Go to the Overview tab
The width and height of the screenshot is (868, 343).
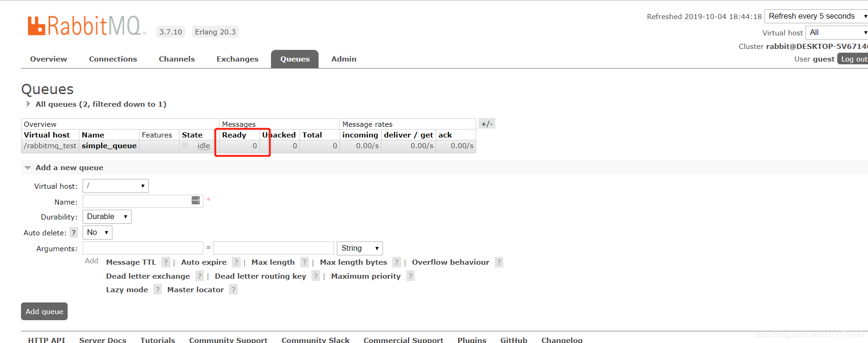tap(49, 59)
